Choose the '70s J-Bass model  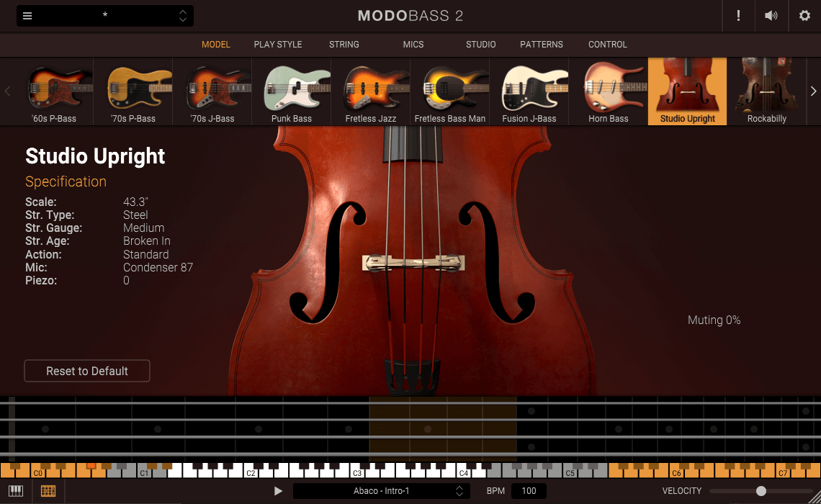click(212, 91)
